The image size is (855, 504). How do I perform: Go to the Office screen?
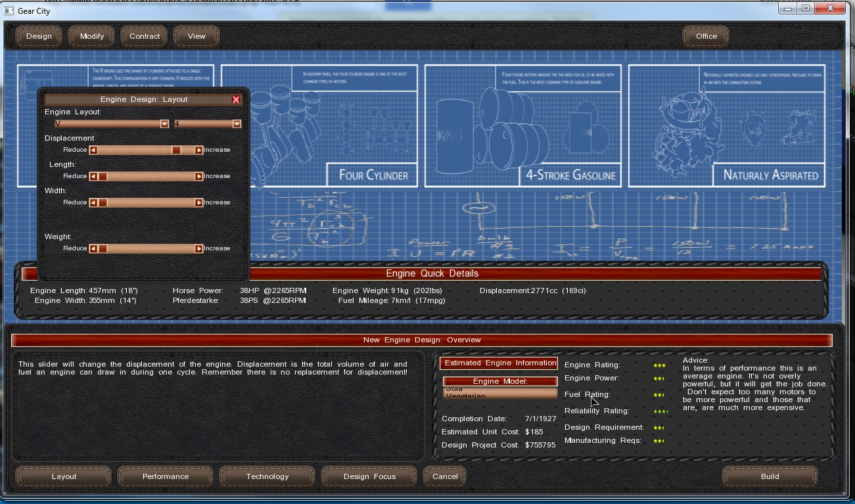click(x=706, y=37)
